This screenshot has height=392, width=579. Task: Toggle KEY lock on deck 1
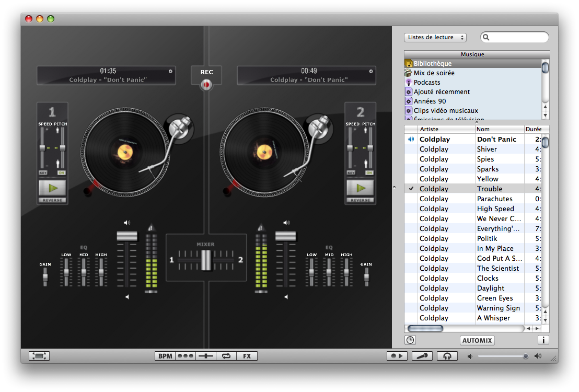tap(43, 172)
